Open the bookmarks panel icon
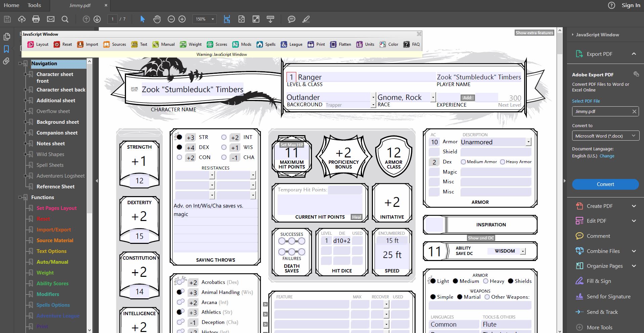 point(6,49)
